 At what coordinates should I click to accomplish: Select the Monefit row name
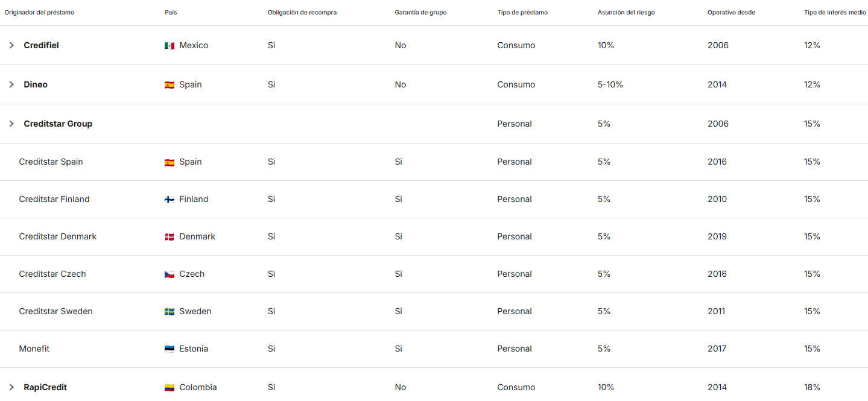[34, 349]
